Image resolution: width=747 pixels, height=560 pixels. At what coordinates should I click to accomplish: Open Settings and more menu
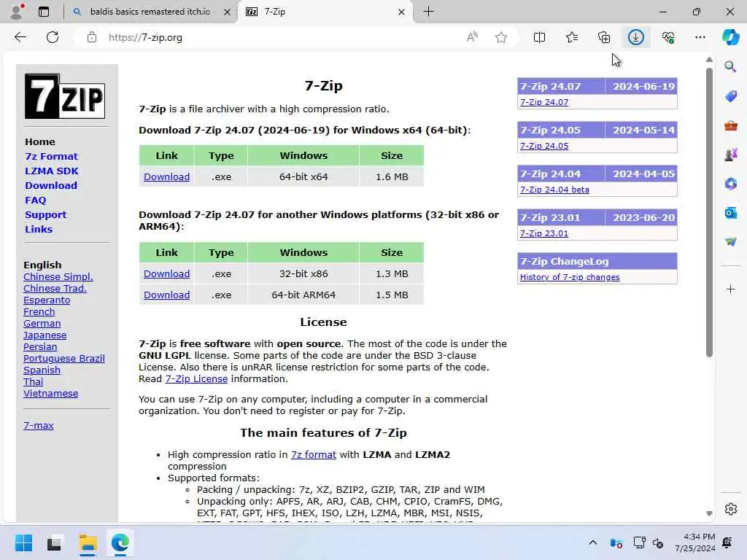coord(700,37)
